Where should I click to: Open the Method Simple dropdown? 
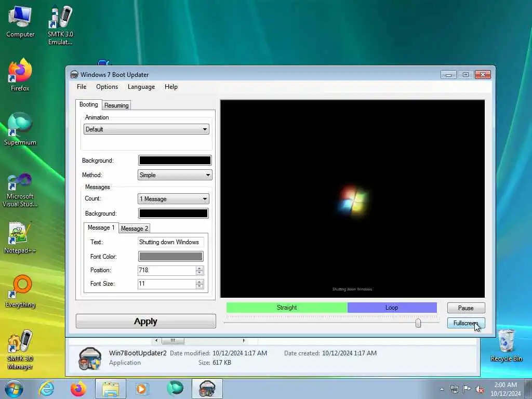click(x=175, y=175)
